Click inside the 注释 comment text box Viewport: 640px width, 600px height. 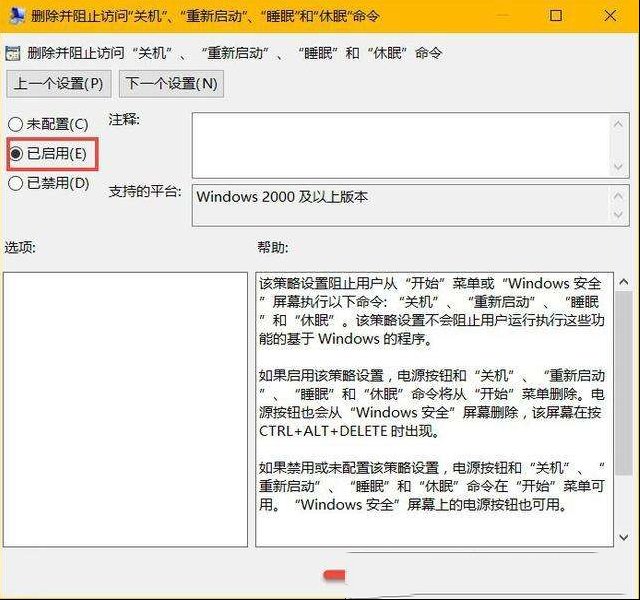click(401, 145)
